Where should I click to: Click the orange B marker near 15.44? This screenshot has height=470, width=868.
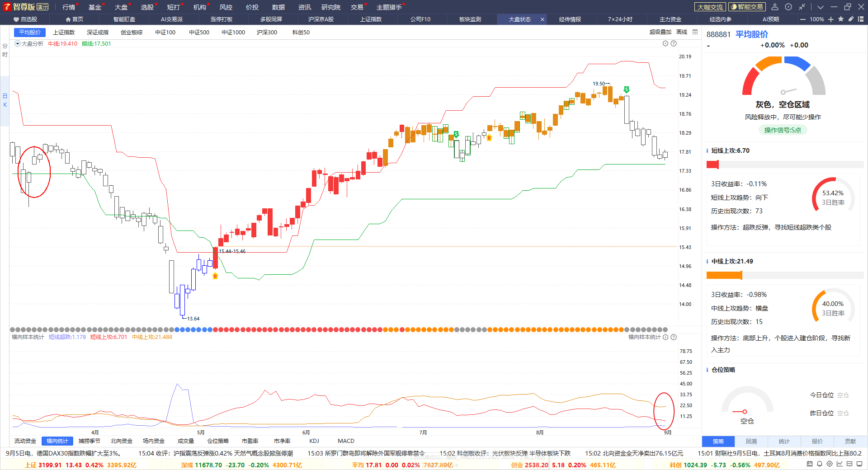point(215,276)
